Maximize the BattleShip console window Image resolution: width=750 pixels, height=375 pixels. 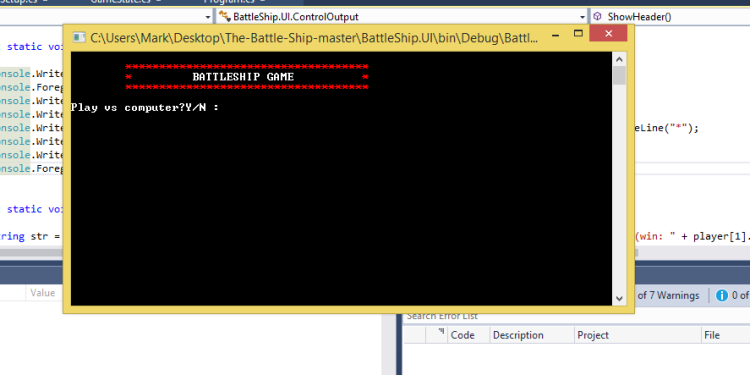pos(578,33)
